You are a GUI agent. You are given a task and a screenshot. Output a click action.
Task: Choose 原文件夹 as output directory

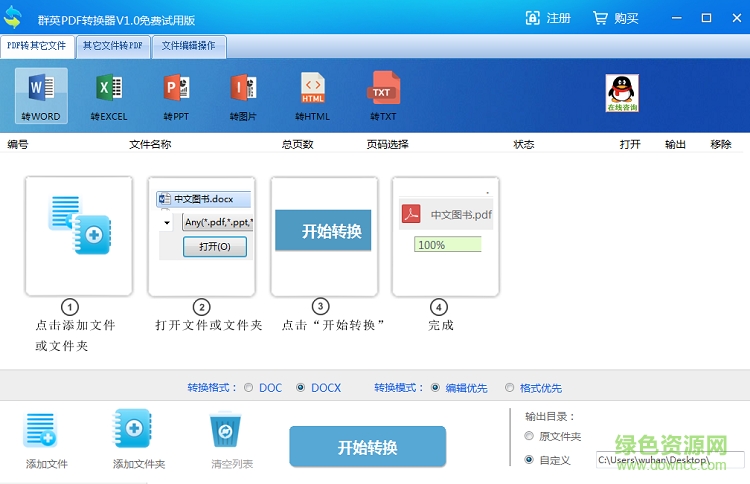529,437
